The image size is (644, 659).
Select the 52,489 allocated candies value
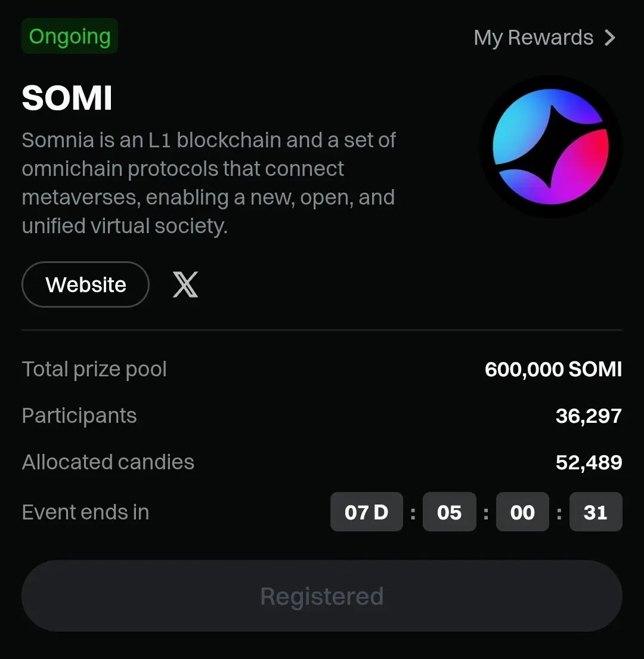(589, 462)
